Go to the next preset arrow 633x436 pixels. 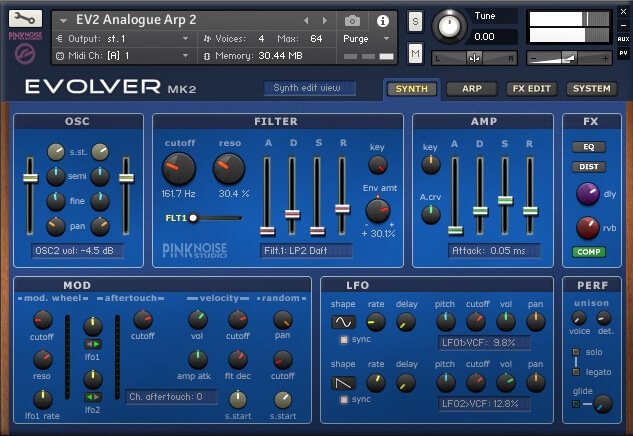click(x=325, y=20)
